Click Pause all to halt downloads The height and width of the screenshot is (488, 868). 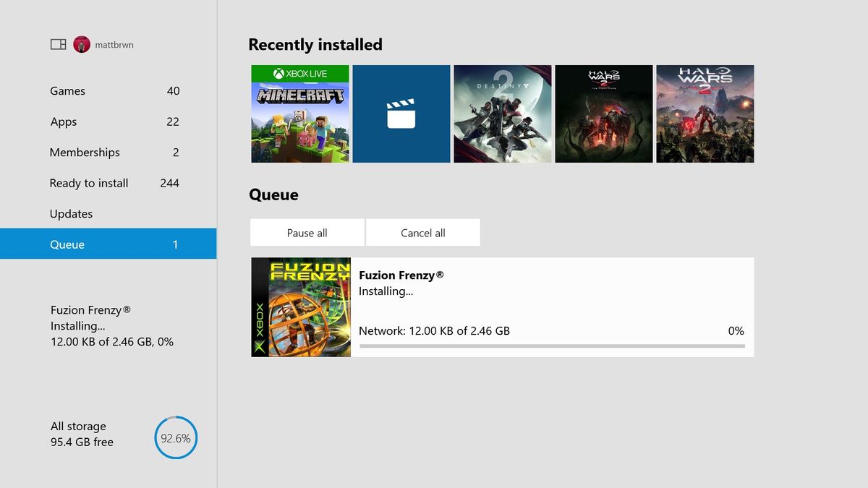click(x=307, y=232)
